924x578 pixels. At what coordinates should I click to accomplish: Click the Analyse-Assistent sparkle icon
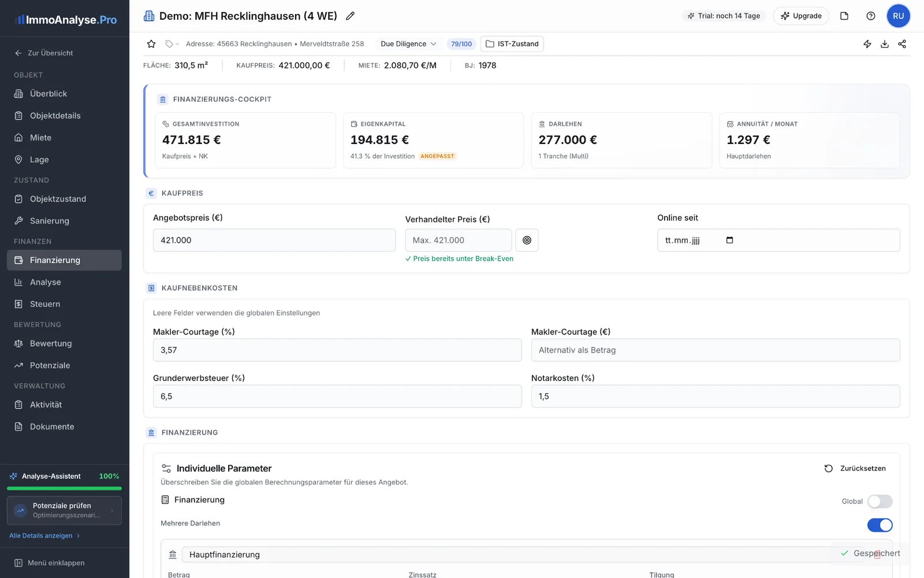[13, 476]
